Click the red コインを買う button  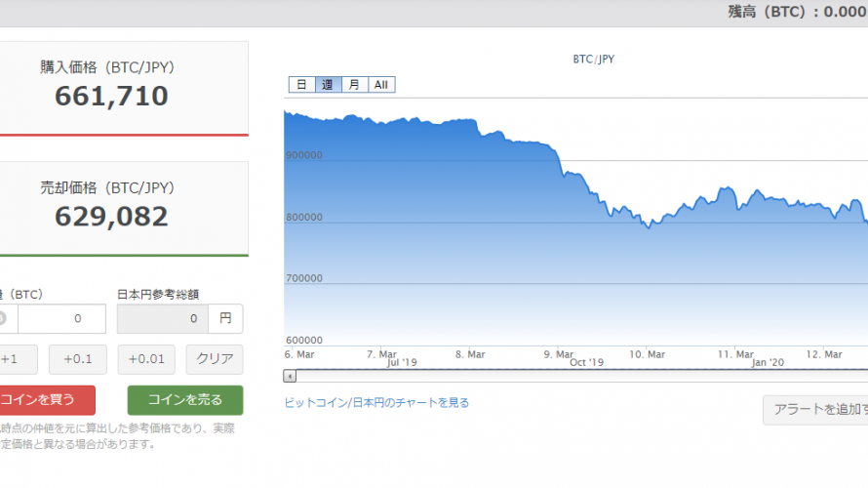tap(47, 400)
